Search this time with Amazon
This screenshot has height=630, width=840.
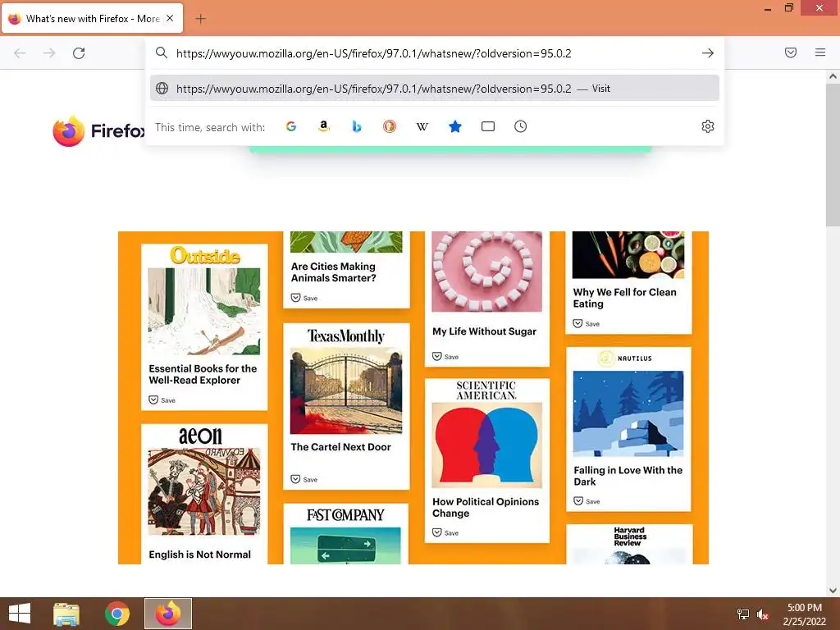click(x=323, y=126)
